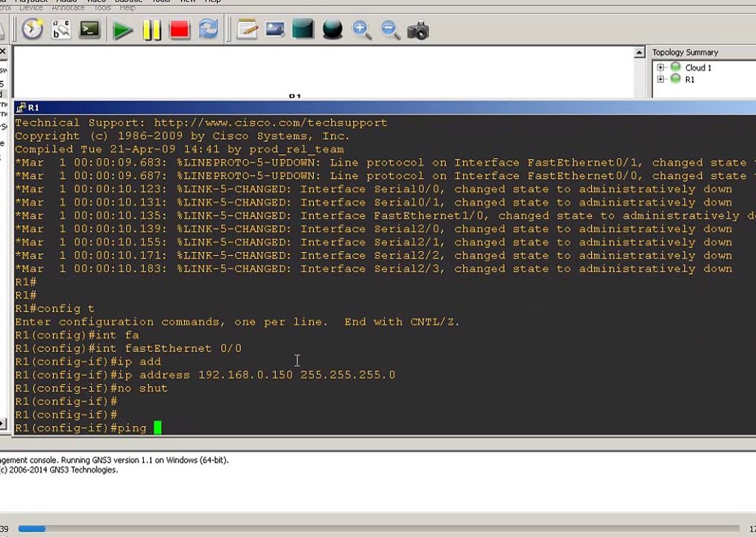Image resolution: width=756 pixels, height=537 pixels.
Task: Click the video progress bar at bottom
Action: tap(379, 529)
